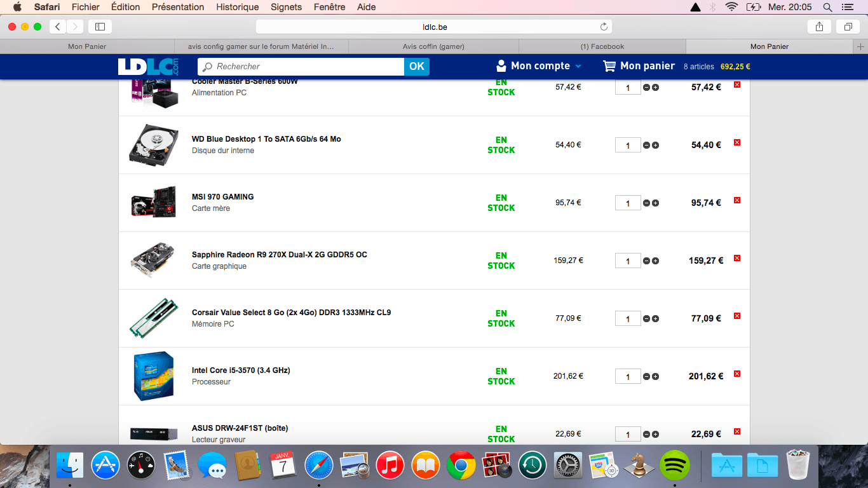Show the Safari sidebar
This screenshot has height=488, width=868.
pos(100,27)
